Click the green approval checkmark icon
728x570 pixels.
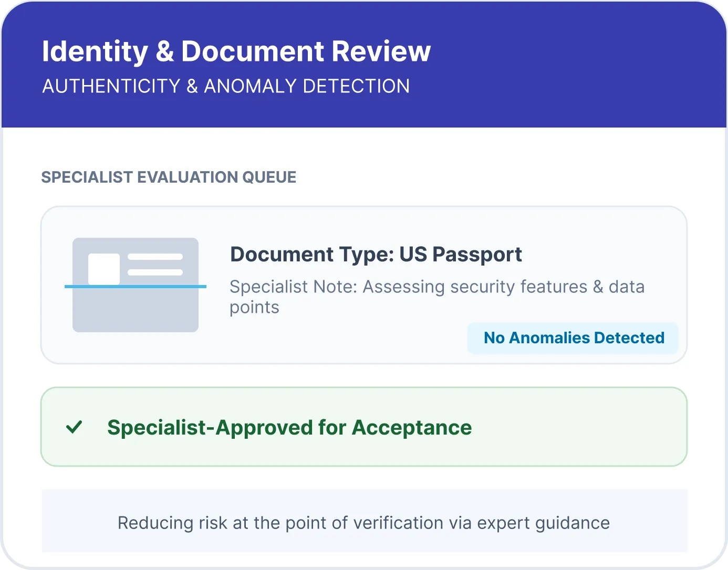tap(74, 427)
